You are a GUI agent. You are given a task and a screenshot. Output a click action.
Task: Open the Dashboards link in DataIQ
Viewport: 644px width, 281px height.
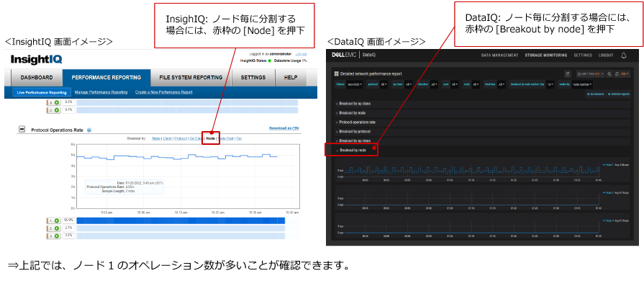click(x=596, y=94)
